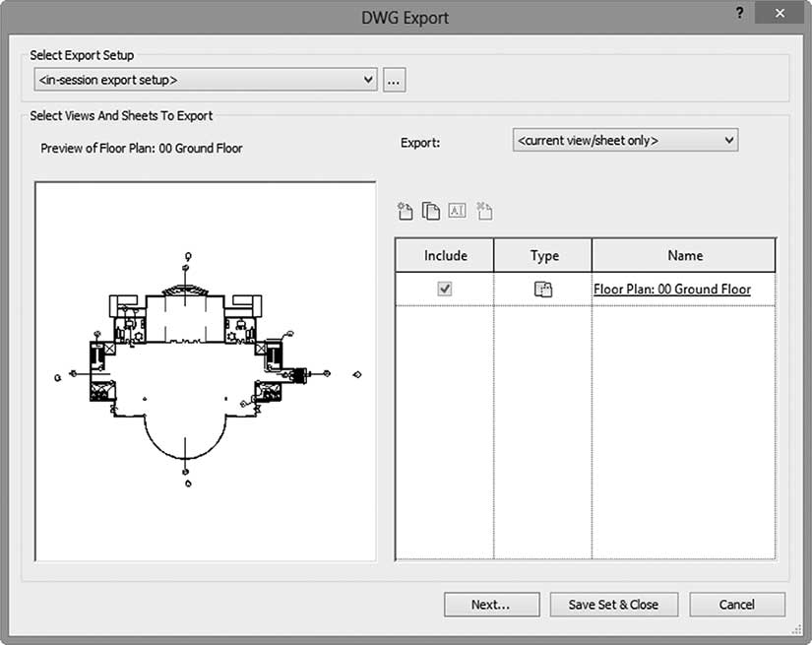812x645 pixels.
Task: Click Save Set & Close button
Action: [613, 605]
